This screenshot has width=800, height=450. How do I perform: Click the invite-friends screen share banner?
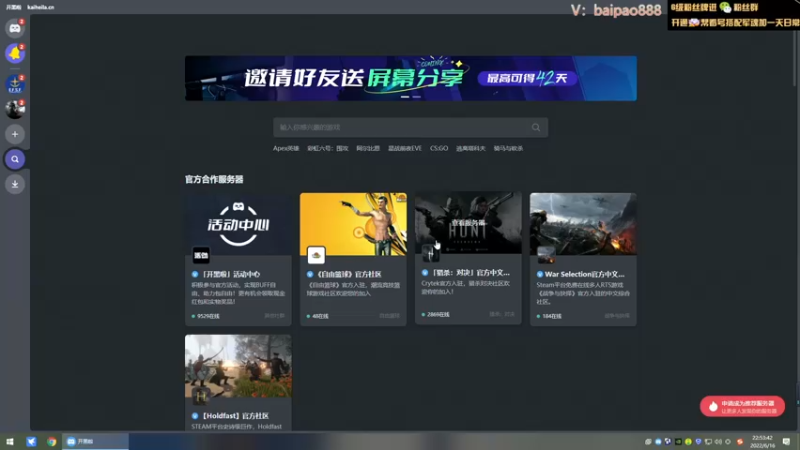point(411,78)
